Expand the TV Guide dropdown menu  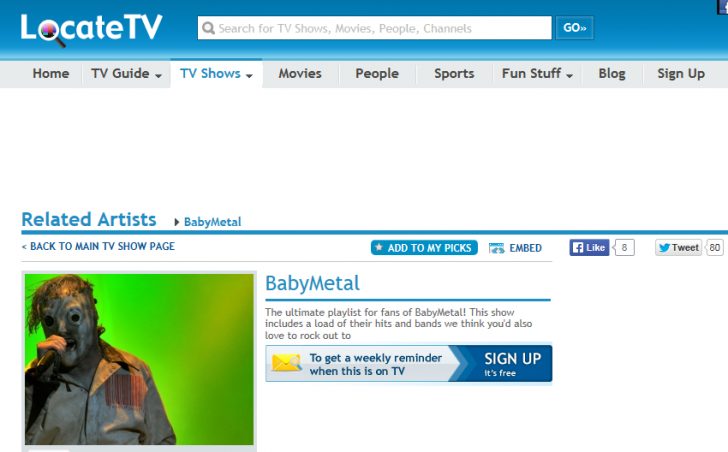(x=126, y=73)
